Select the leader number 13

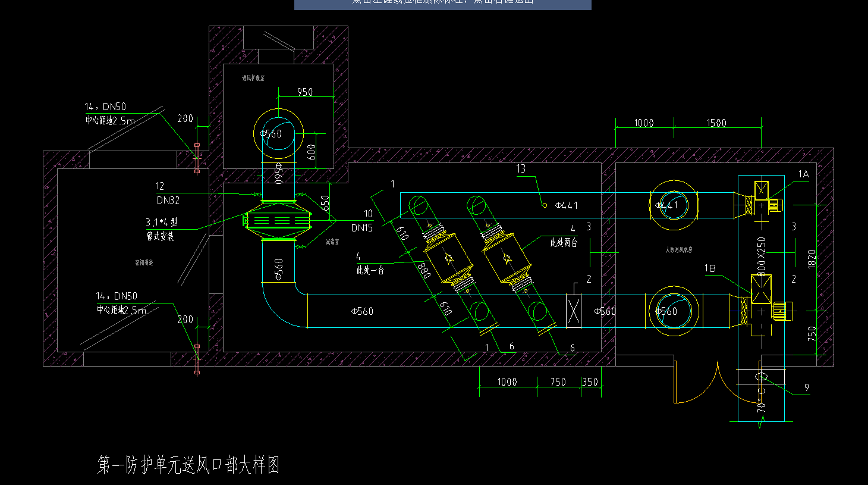[x=521, y=169]
